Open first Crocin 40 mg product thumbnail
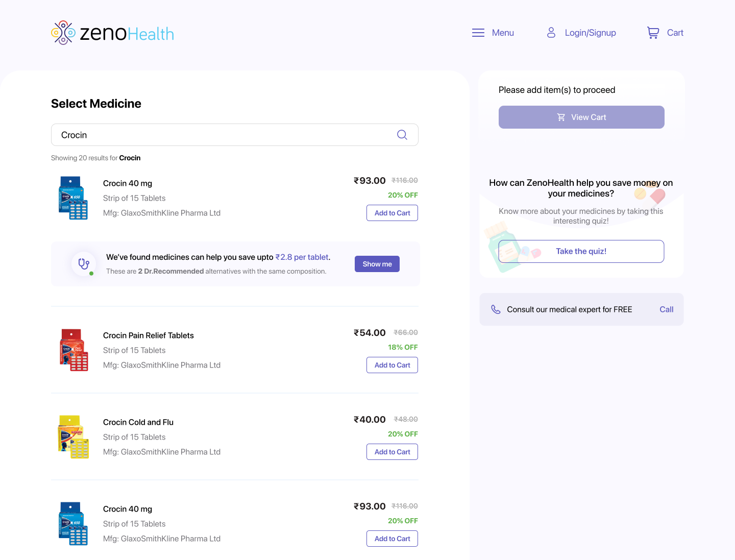 pos(73,198)
